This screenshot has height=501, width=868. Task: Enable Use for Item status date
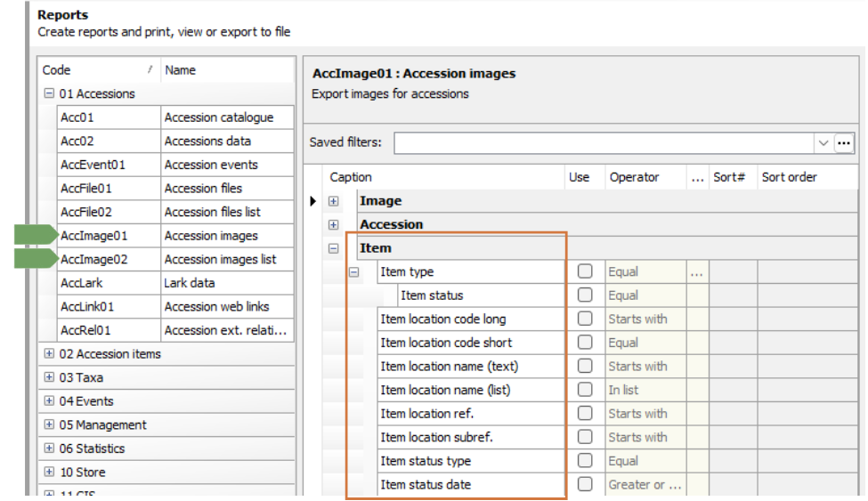(585, 484)
